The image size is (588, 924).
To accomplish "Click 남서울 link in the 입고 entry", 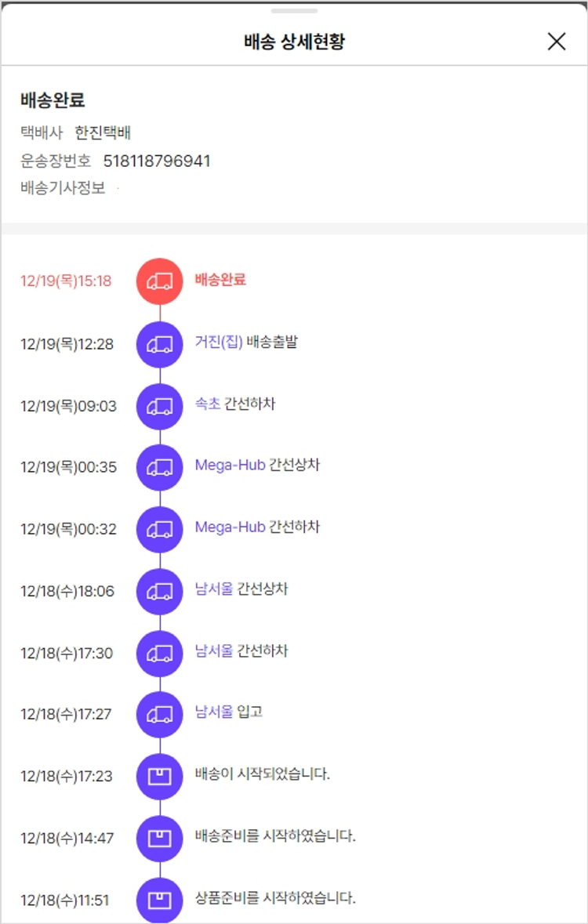I will coord(214,712).
